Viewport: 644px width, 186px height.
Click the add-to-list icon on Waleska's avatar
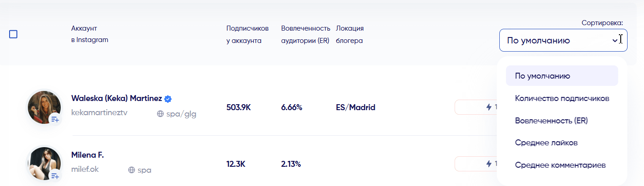pos(55,120)
